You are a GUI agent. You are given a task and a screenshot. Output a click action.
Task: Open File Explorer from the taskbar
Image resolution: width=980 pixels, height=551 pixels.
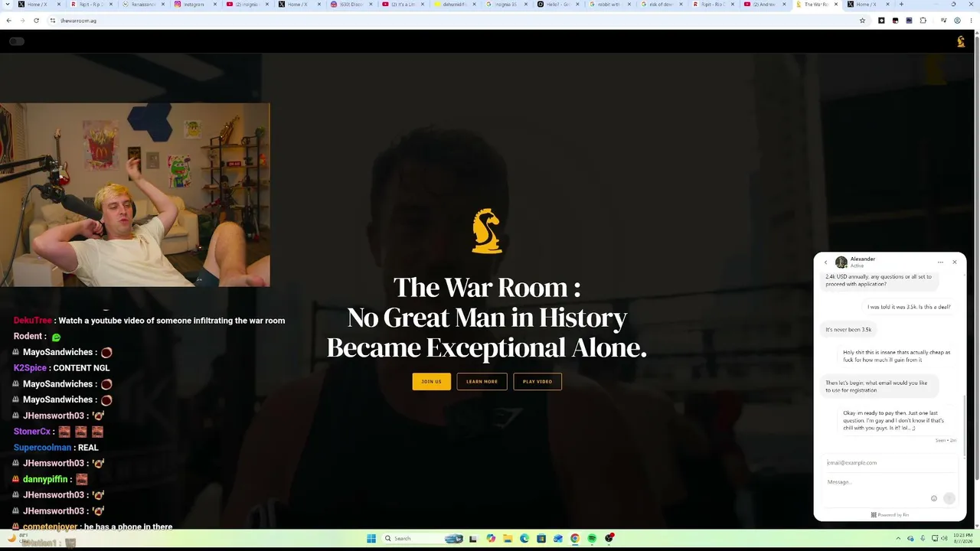coord(508,539)
